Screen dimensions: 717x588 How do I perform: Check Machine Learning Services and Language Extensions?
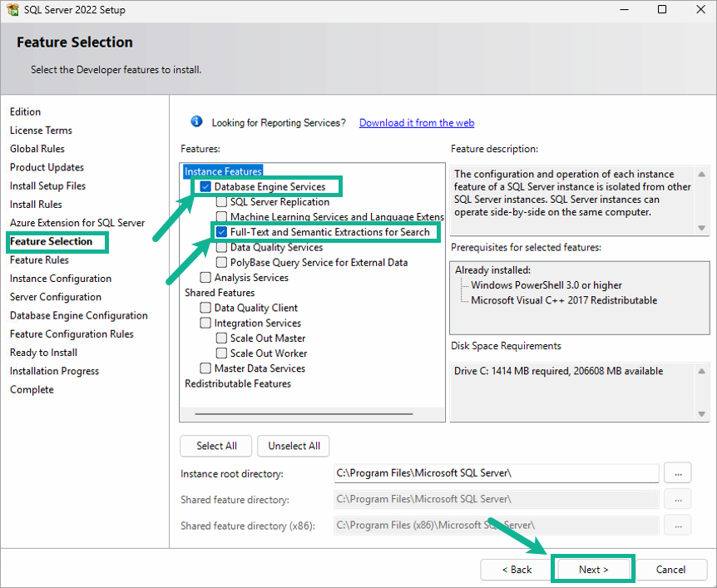coord(221,217)
